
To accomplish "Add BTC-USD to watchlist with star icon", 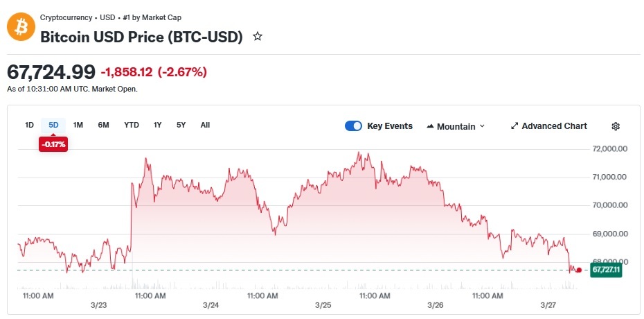I will coord(258,37).
